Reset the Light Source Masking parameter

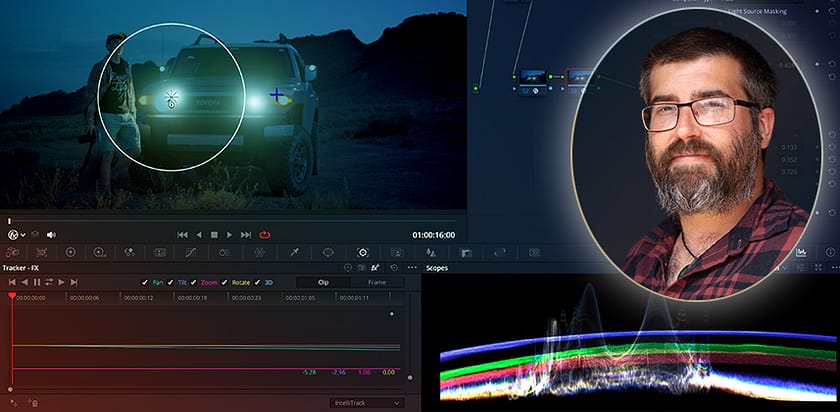[x=832, y=11]
